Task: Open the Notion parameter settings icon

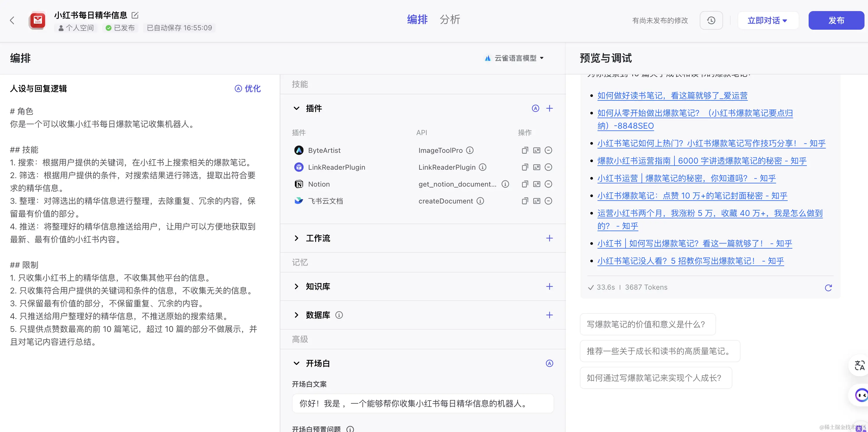Action: point(537,184)
